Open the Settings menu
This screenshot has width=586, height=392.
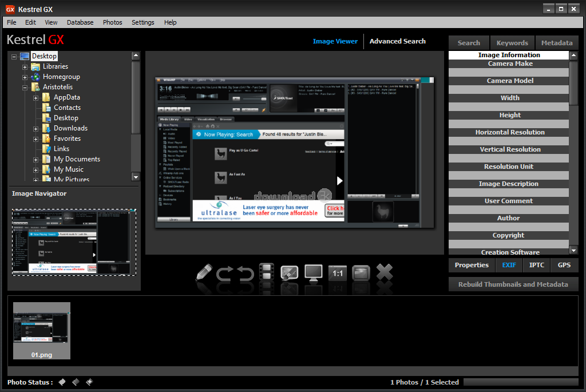(142, 22)
